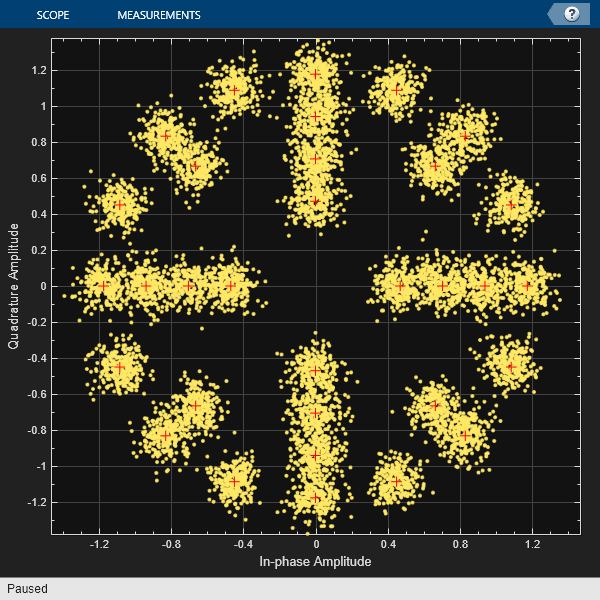Click bottommost red reference marker on vertical axis
Image resolution: width=600 pixels, height=600 pixels.
[x=316, y=498]
